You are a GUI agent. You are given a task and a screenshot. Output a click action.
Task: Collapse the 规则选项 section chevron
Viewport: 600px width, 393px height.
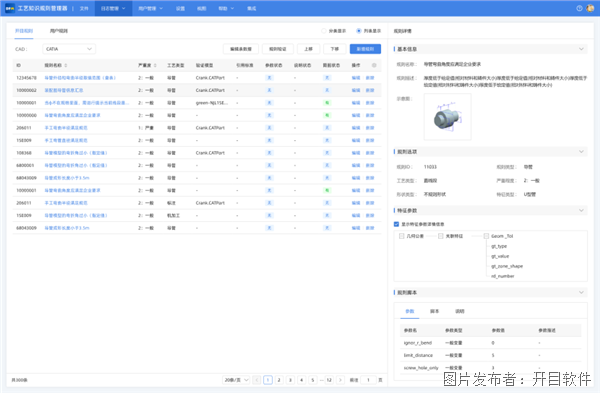click(x=581, y=152)
